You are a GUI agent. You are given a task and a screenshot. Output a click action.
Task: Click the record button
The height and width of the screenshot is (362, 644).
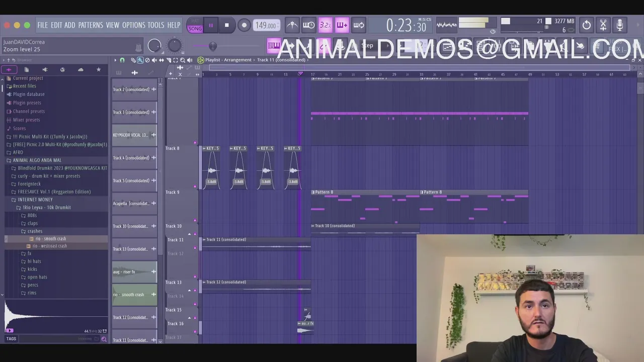(x=244, y=25)
